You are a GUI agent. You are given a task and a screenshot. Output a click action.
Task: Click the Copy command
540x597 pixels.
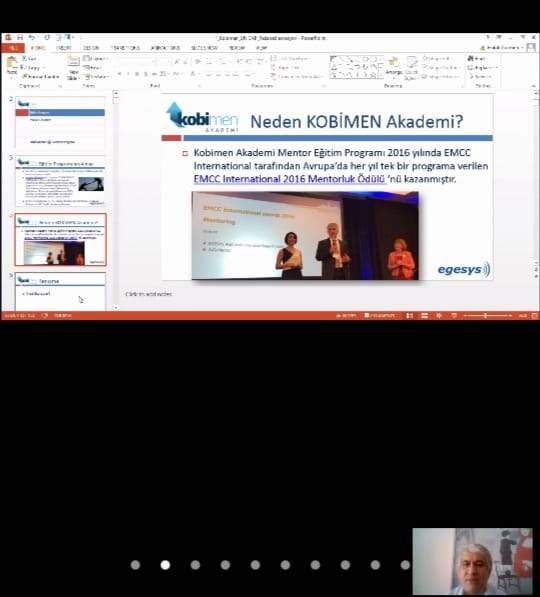pyautogui.click(x=32, y=67)
